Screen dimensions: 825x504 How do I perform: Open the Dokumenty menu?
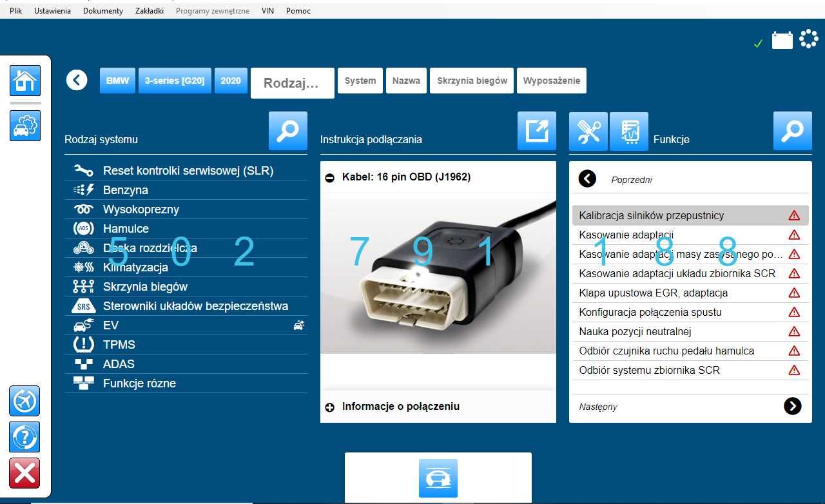tap(103, 11)
